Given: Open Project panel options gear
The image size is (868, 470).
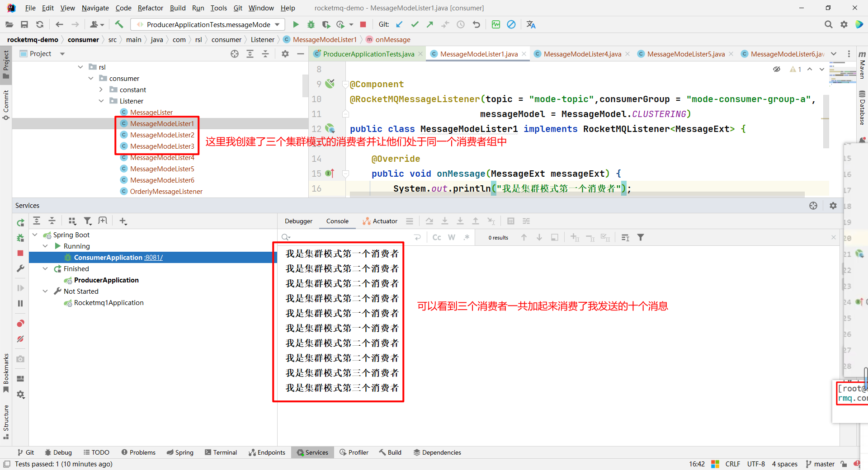Looking at the screenshot, I should coord(285,54).
